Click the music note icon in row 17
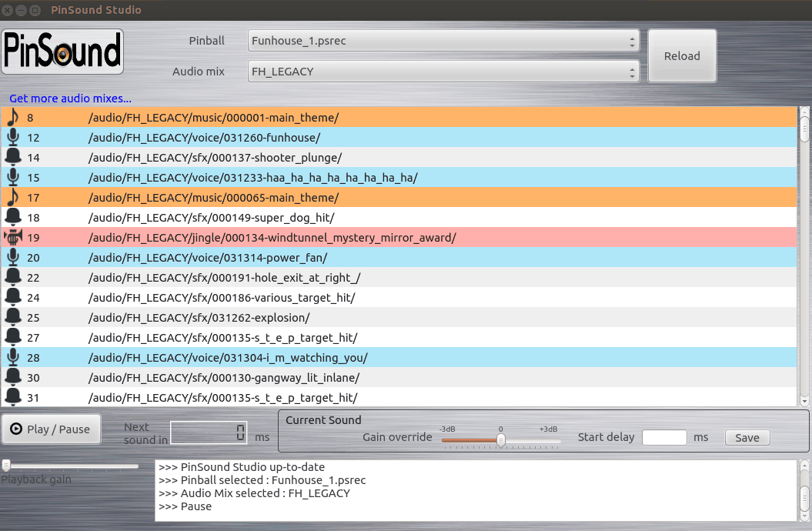Image resolution: width=812 pixels, height=531 pixels. pos(13,197)
